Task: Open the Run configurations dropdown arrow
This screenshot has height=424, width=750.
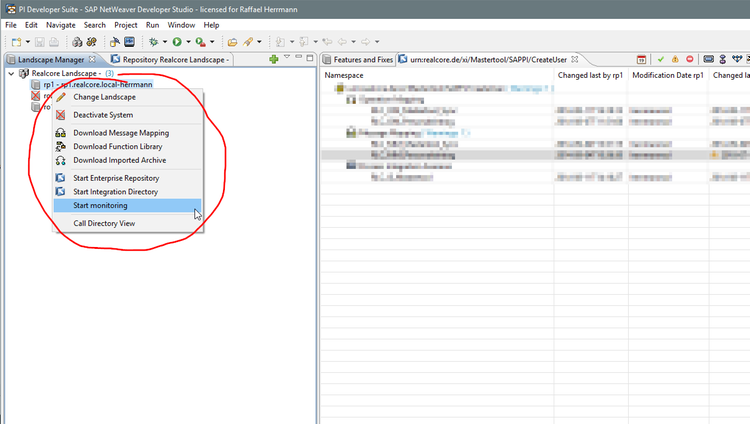Action: [188, 42]
